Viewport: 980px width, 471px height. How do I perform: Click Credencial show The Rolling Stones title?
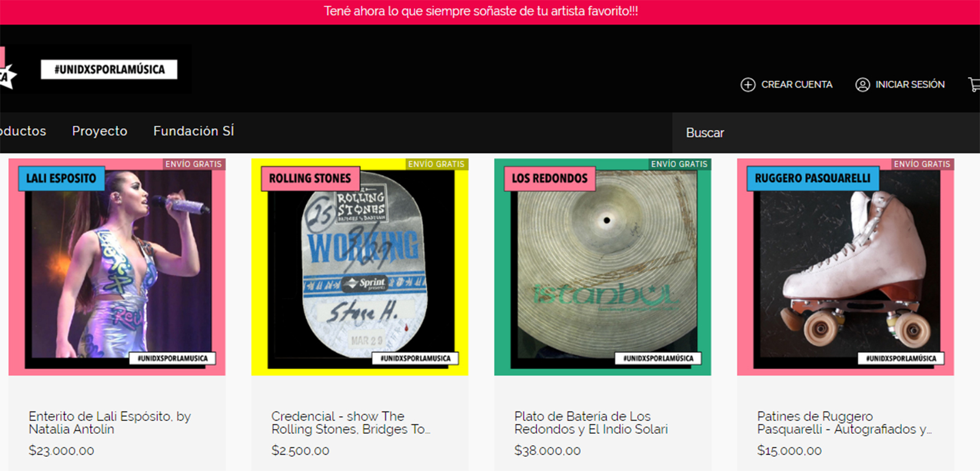coord(351,423)
